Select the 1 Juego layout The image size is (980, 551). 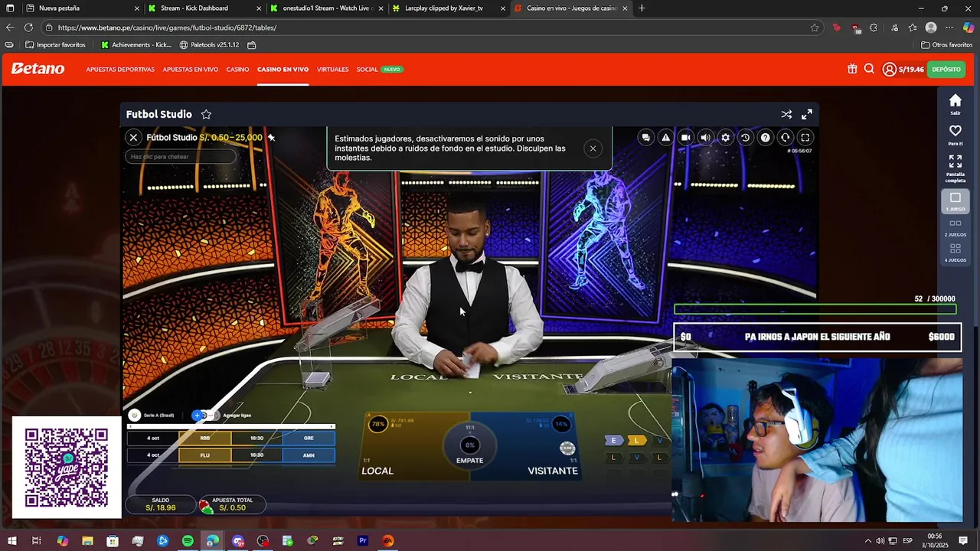coord(955,201)
